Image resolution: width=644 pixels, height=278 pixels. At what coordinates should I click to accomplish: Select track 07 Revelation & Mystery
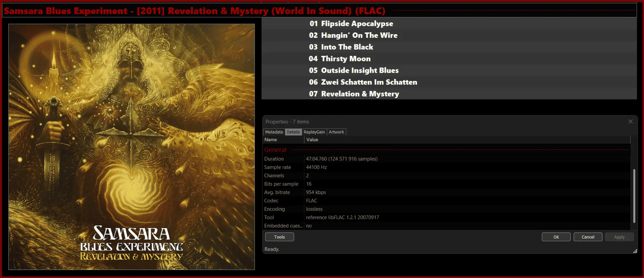coord(449,94)
